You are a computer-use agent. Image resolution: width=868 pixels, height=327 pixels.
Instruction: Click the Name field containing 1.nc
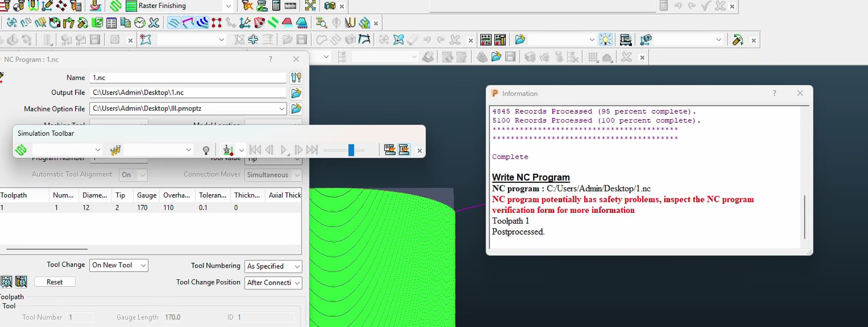pyautogui.click(x=188, y=77)
